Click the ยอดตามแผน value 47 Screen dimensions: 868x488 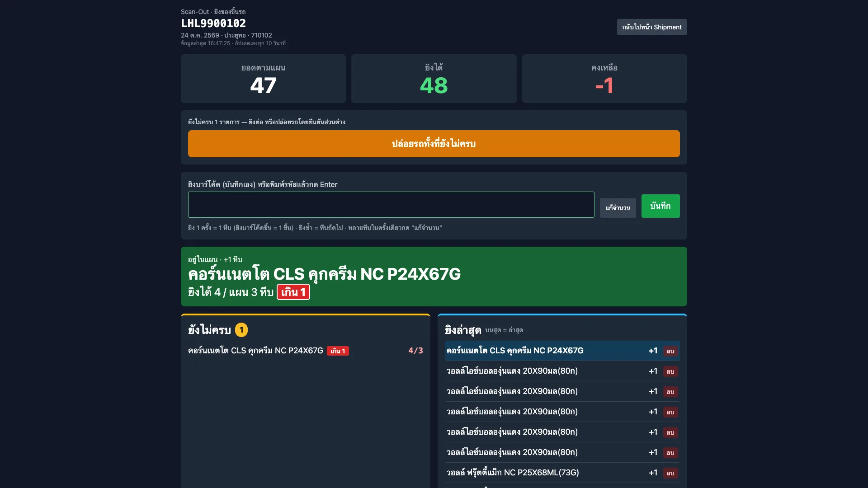point(263,85)
